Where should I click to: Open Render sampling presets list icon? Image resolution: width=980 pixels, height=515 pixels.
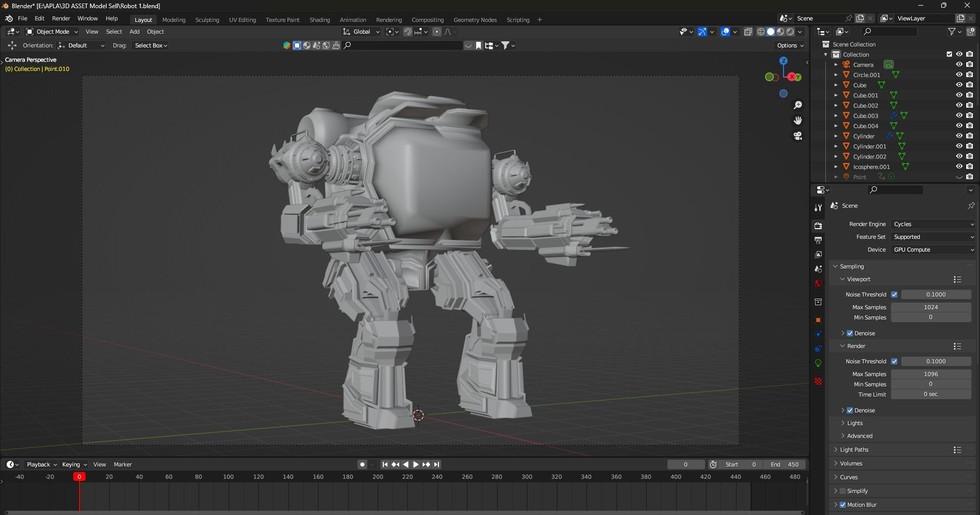click(x=958, y=346)
